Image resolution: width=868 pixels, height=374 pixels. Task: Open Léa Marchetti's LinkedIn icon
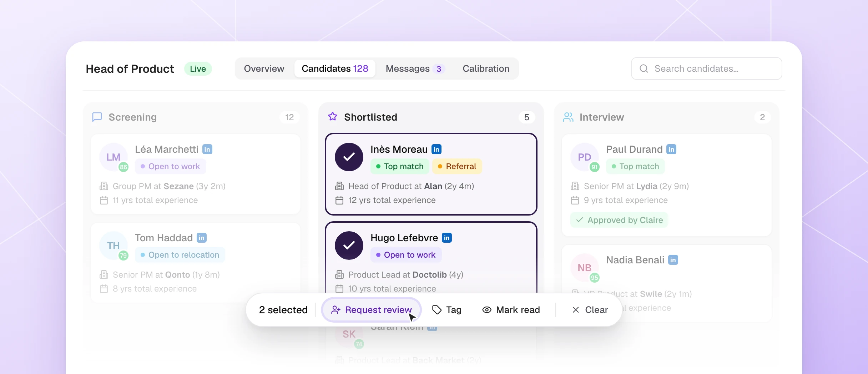click(x=207, y=149)
